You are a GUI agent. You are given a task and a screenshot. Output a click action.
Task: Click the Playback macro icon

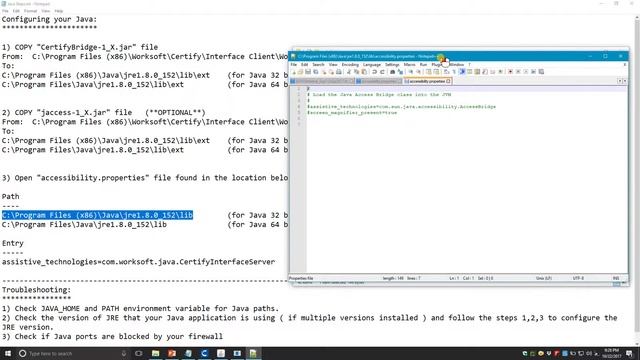(x=526, y=72)
